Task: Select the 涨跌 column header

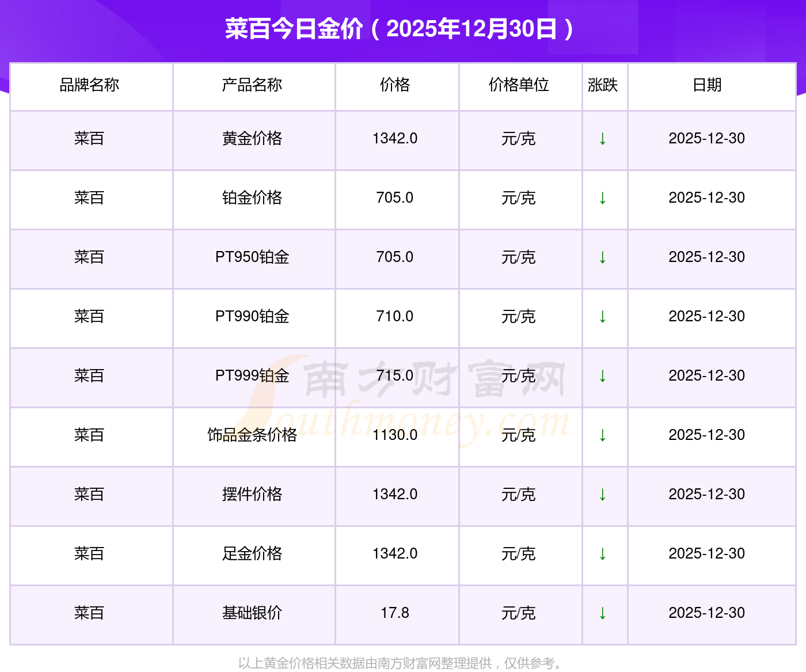Action: point(602,85)
